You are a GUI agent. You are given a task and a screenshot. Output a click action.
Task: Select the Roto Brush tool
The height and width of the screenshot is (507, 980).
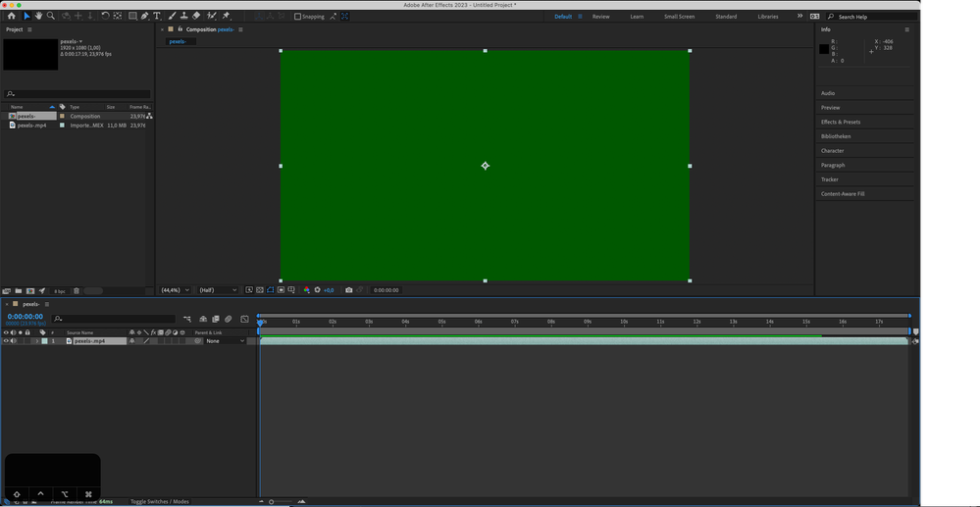coord(212,17)
